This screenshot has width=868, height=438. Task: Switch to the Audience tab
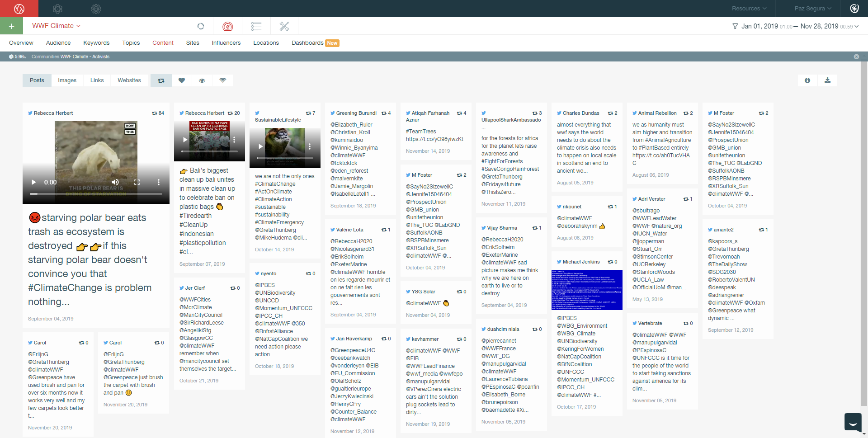(x=58, y=43)
